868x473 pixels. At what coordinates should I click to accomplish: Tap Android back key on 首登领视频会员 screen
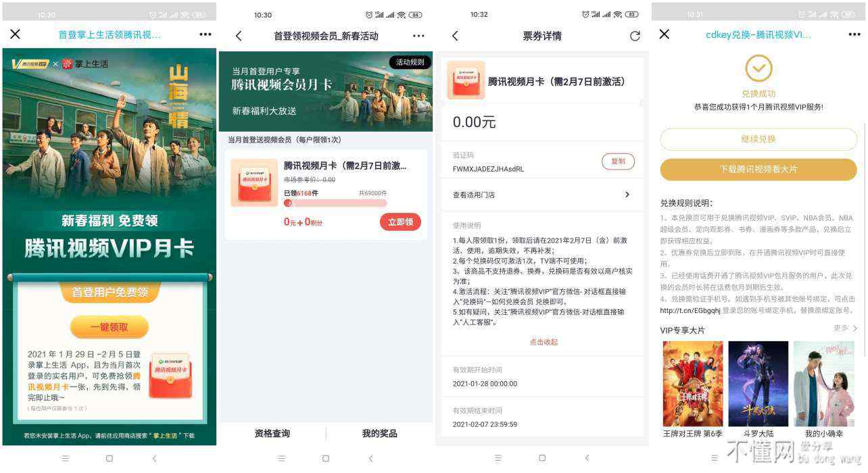(370, 458)
